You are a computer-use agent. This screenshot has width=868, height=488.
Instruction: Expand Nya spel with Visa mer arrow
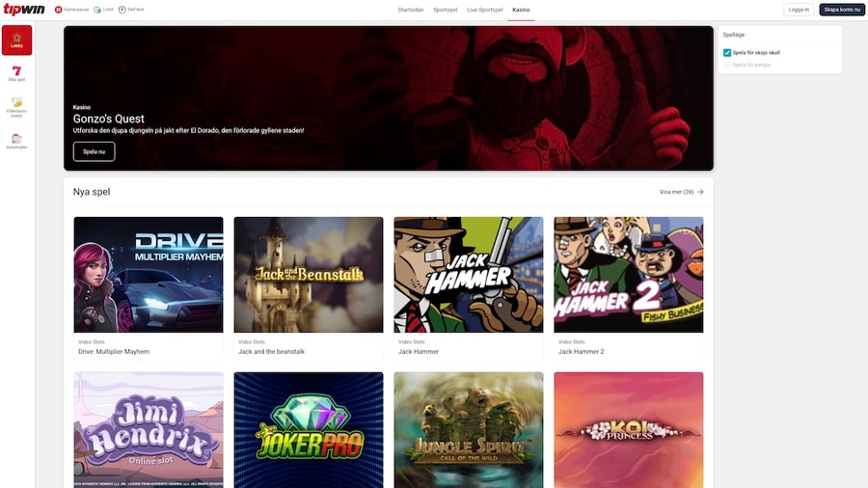click(x=699, y=192)
